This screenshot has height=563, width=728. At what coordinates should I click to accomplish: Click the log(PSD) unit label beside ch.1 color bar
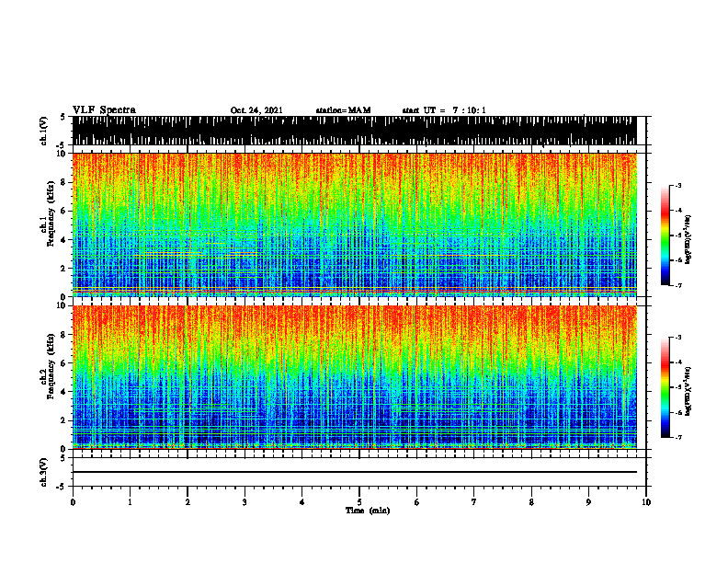[x=688, y=240]
